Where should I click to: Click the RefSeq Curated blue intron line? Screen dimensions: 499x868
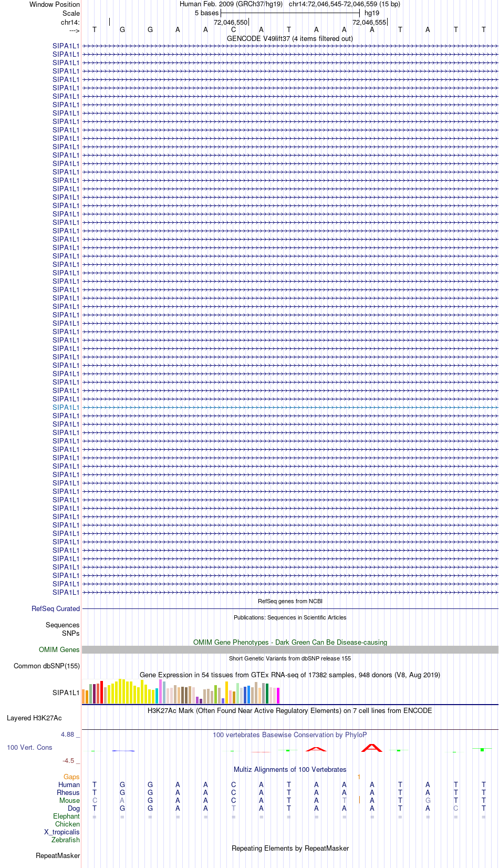pos(290,608)
